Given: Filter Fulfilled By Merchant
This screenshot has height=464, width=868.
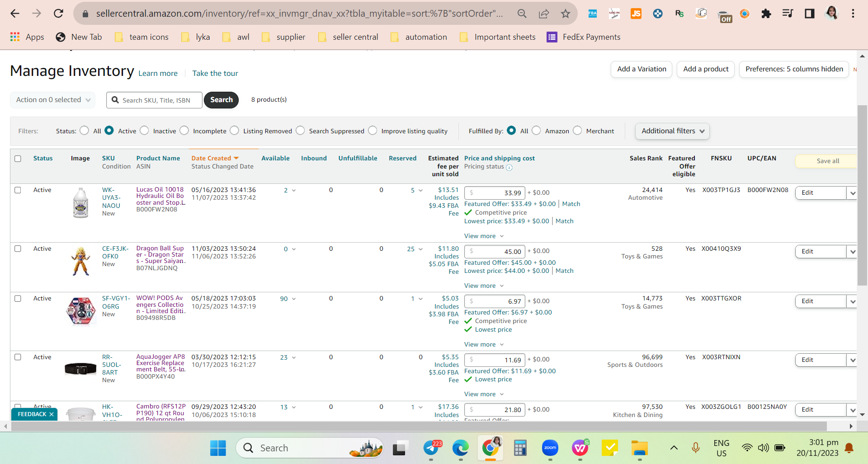Looking at the screenshot, I should [577, 131].
